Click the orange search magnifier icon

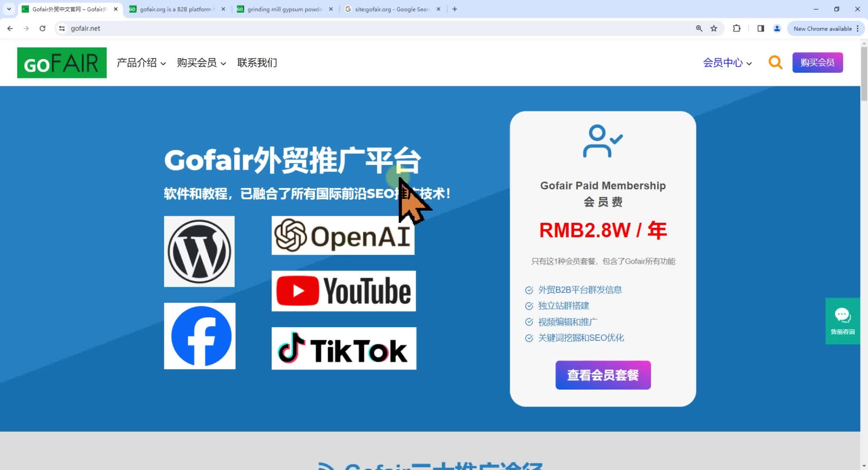click(775, 63)
